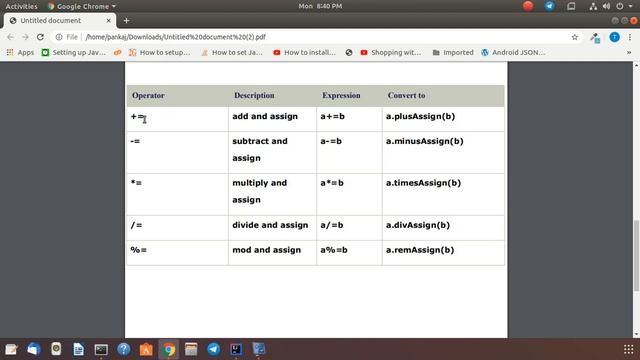Click the scrollbar up arrow
This screenshot has width=640, height=360.
(636, 65)
